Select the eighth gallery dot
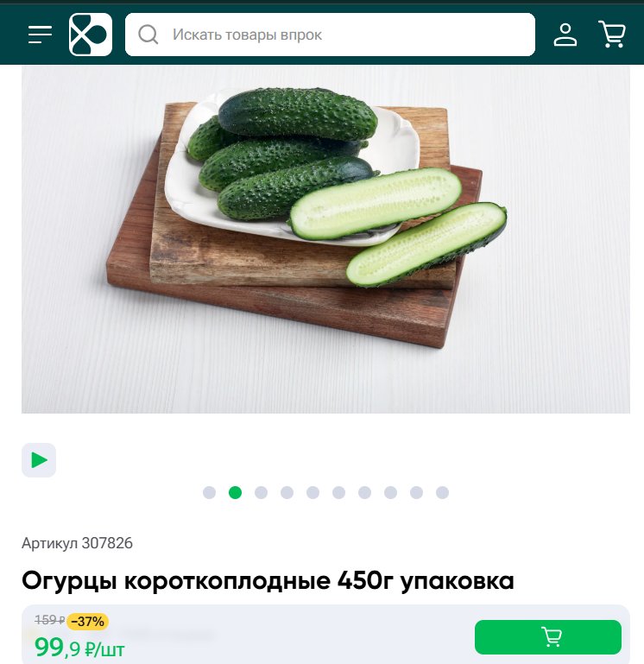Screen dimensions: 644x664 pyautogui.click(x=390, y=492)
